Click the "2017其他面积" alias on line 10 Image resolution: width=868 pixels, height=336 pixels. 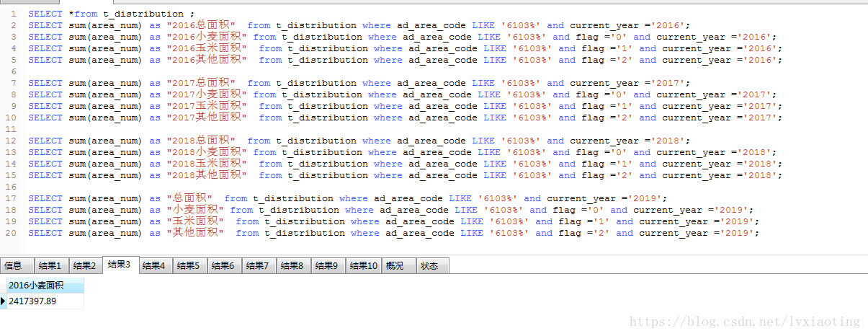pyautogui.click(x=207, y=118)
